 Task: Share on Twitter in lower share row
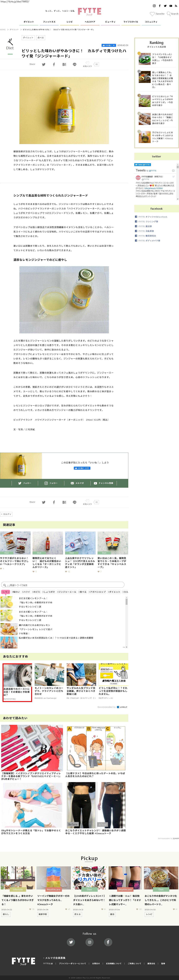43,502
